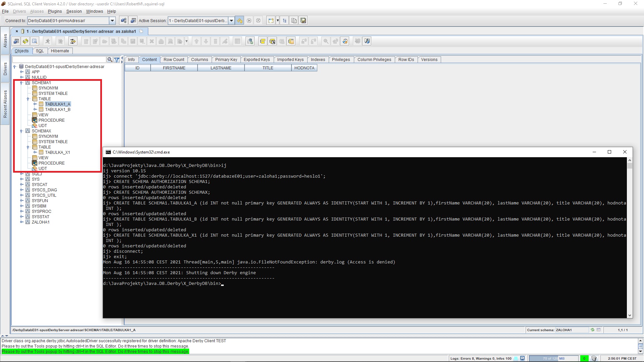Expand the APP schema node
The width and height of the screenshot is (644, 362).
(21, 72)
